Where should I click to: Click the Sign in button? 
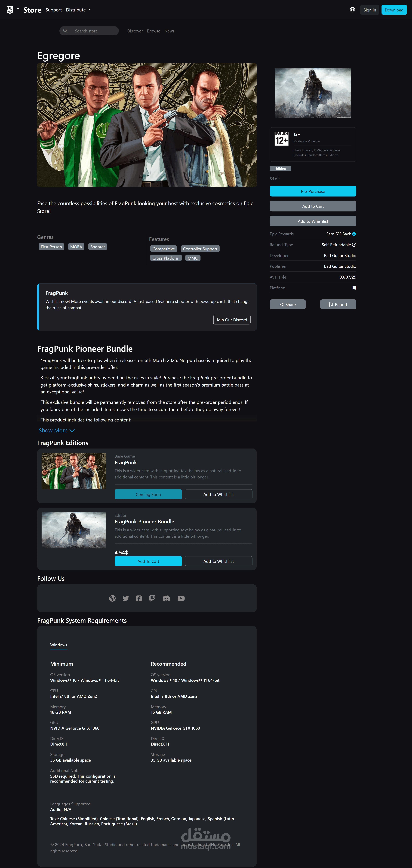coord(370,10)
